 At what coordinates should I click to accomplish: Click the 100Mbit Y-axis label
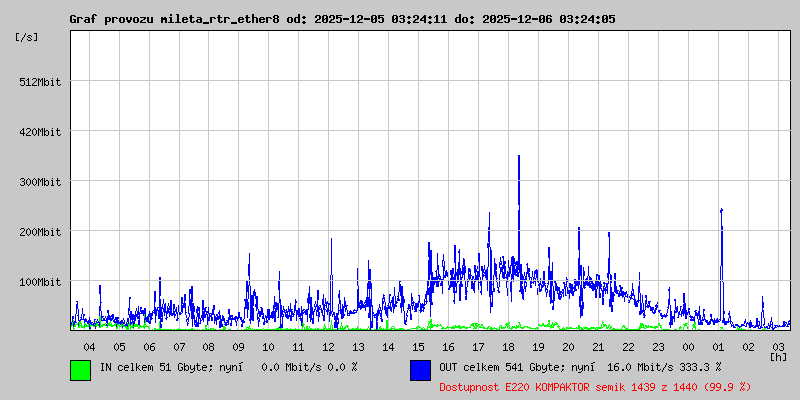[x=40, y=282]
